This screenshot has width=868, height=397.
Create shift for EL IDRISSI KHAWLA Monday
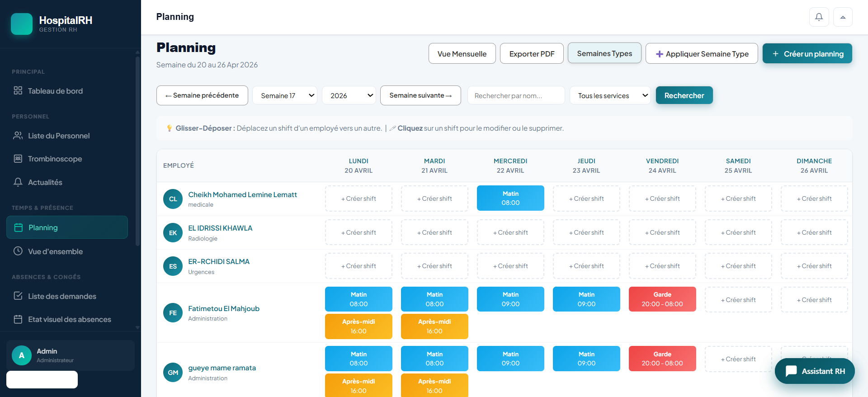(359, 232)
